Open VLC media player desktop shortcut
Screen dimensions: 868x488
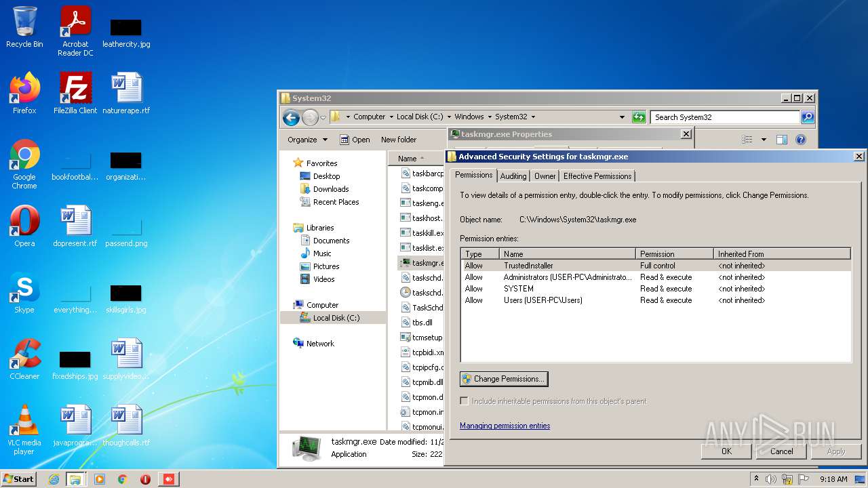tap(24, 430)
